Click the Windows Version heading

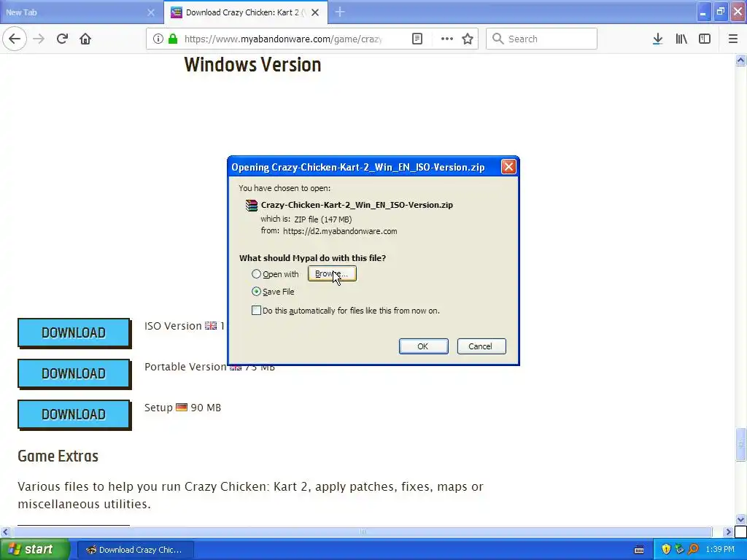pos(252,65)
